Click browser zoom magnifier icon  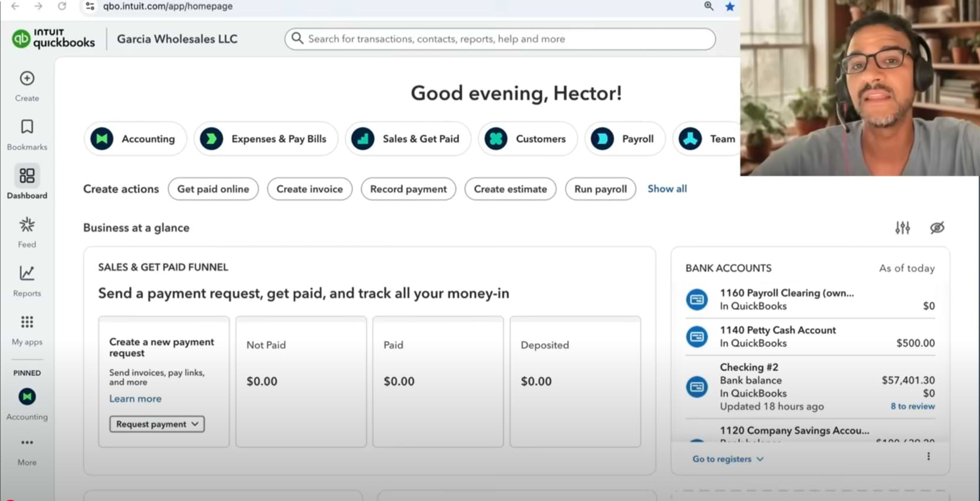click(x=709, y=6)
